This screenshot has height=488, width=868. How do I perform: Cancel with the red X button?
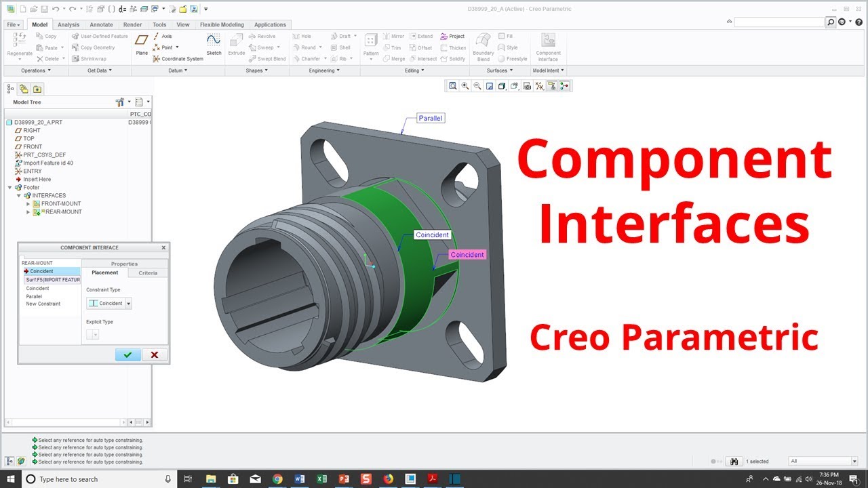coord(155,354)
